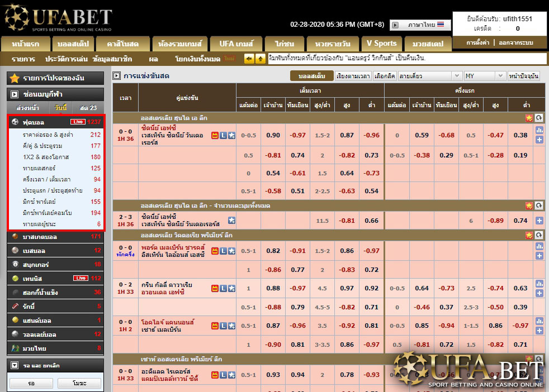The height and width of the screenshot is (392, 549).
Task: Click the UFABET logo in the header
Action: point(59,18)
